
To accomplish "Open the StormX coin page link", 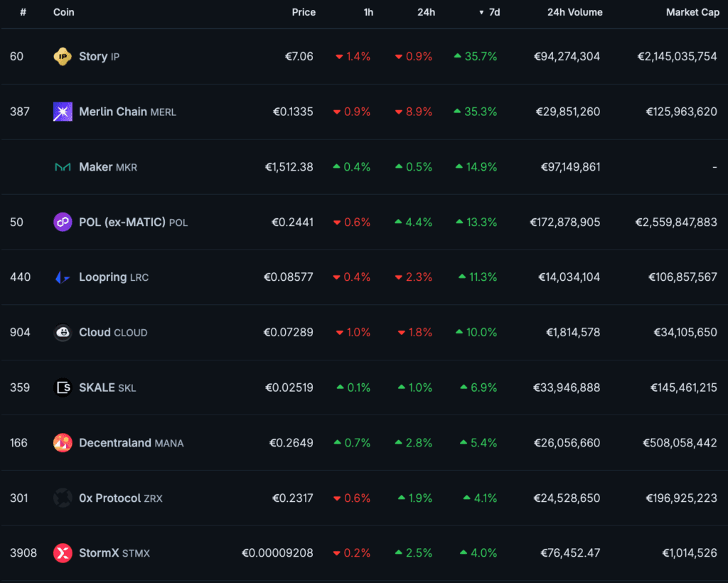I will coord(114,553).
